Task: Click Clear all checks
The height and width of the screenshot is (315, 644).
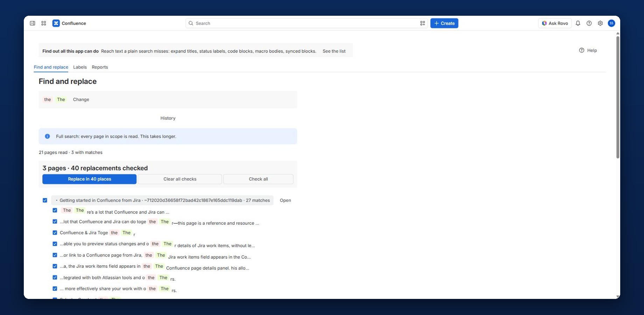Action: pos(180,179)
